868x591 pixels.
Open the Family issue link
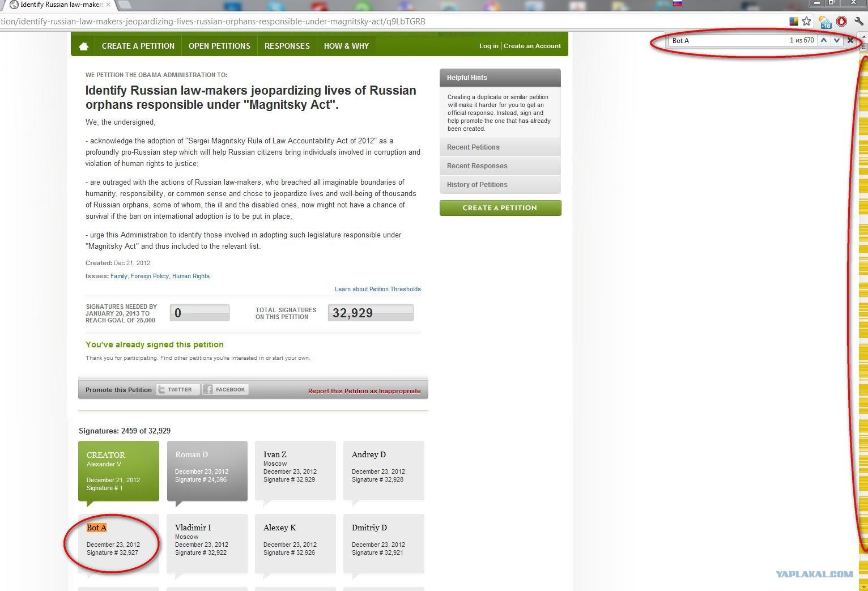pyautogui.click(x=119, y=276)
